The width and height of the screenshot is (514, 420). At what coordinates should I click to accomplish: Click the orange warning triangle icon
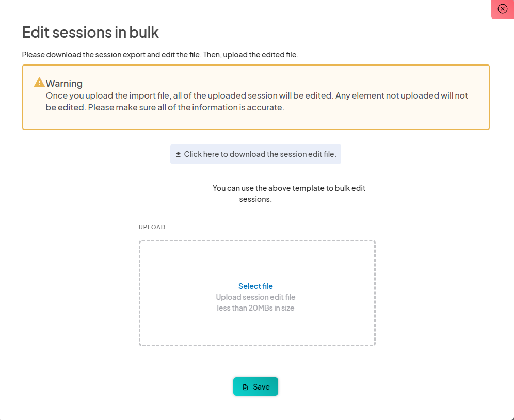[x=39, y=83]
